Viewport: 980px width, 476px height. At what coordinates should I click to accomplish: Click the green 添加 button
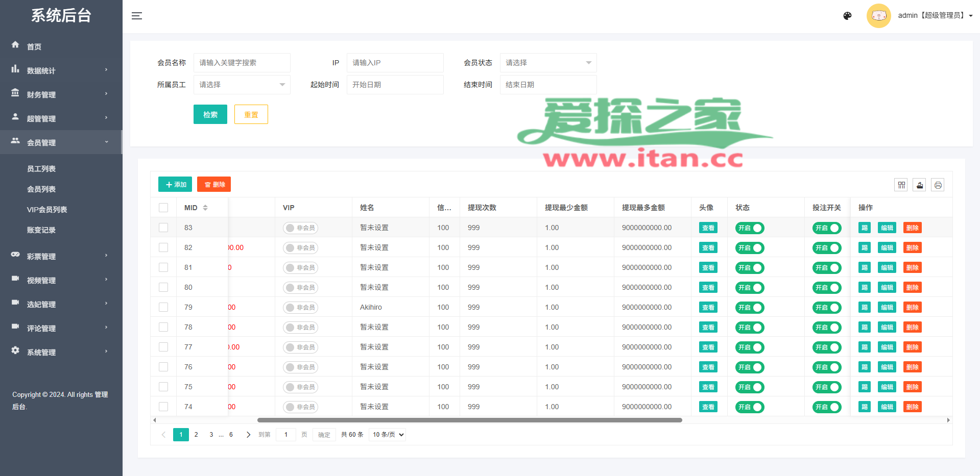point(175,184)
